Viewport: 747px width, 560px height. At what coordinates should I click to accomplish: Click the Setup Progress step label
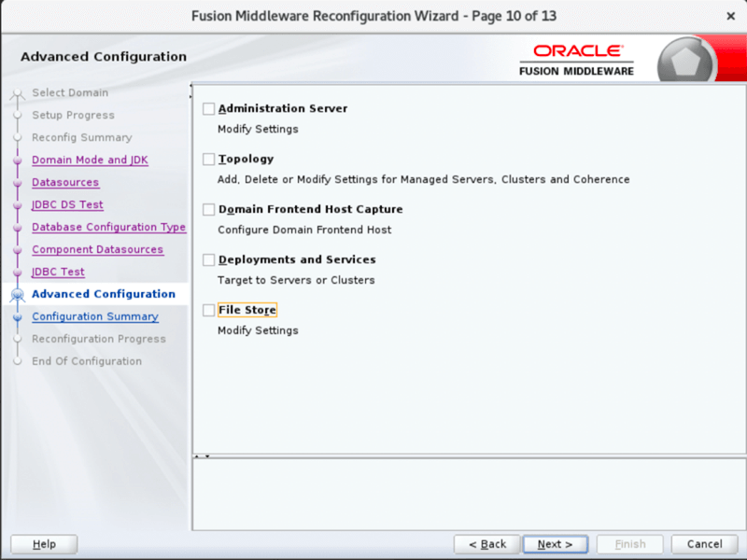click(x=74, y=115)
